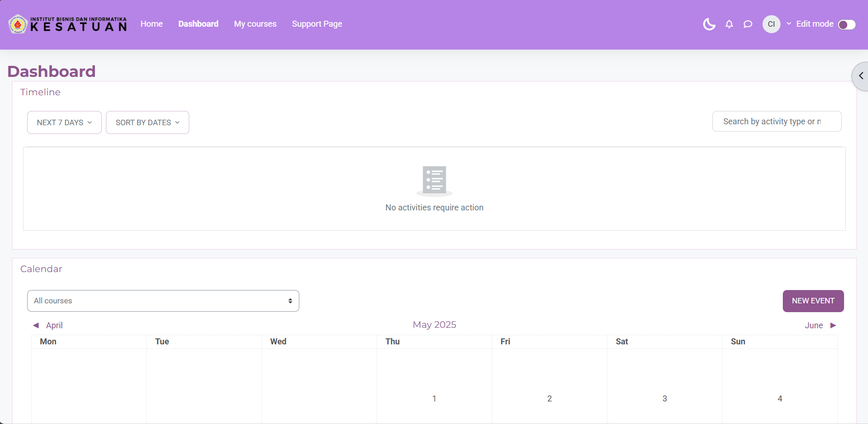
Task: Open notifications bell
Action: pyautogui.click(x=729, y=24)
